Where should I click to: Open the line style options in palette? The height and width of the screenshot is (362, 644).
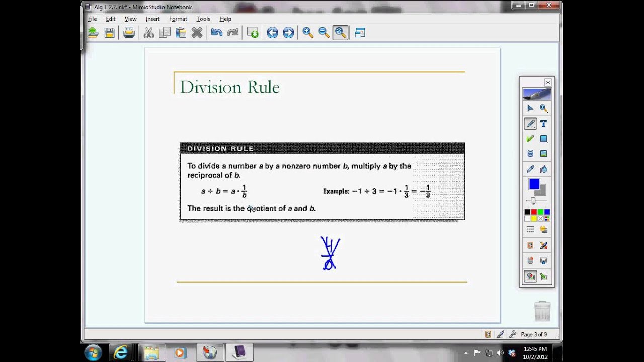tap(530, 230)
